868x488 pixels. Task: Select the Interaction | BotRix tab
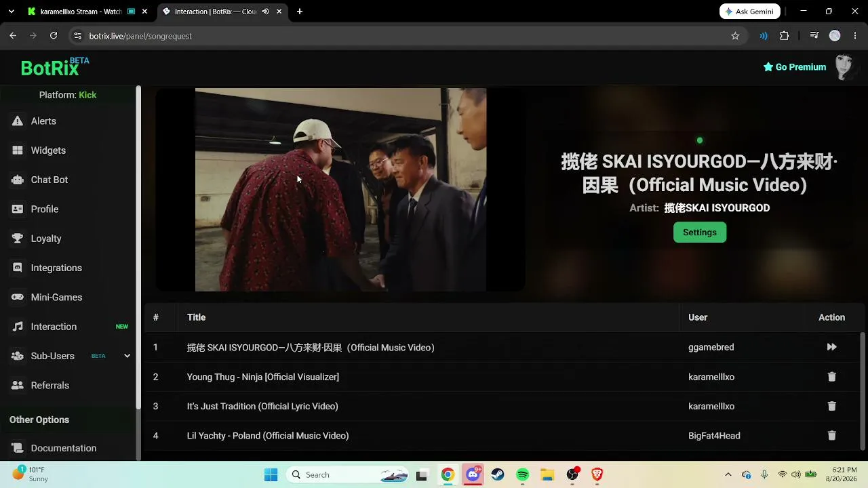pos(215,12)
